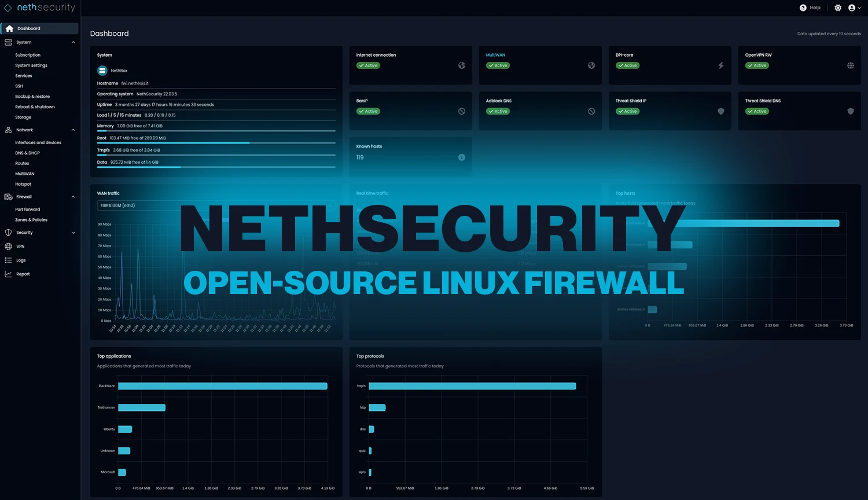The image size is (868, 500).
Task: Click the BanIP blocked-sign icon
Action: (461, 111)
